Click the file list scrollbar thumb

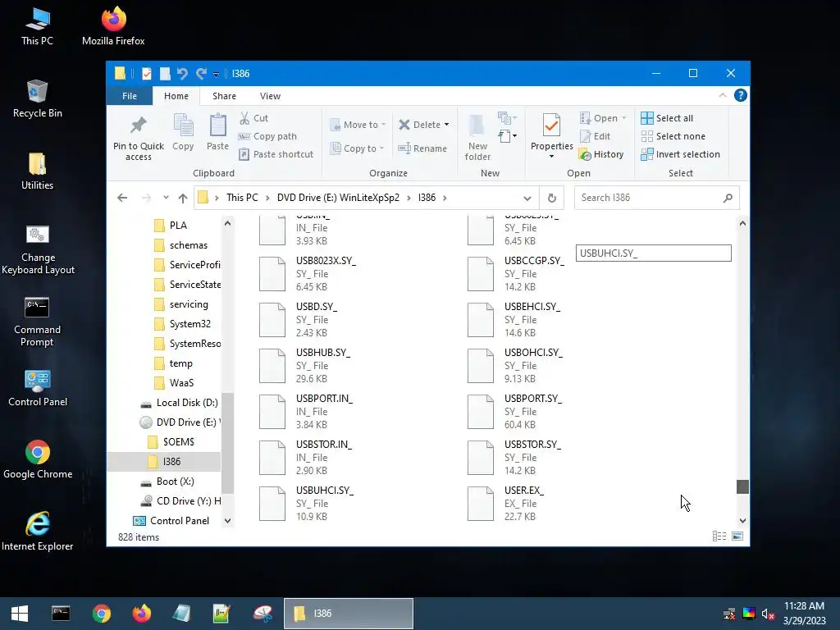(x=742, y=486)
